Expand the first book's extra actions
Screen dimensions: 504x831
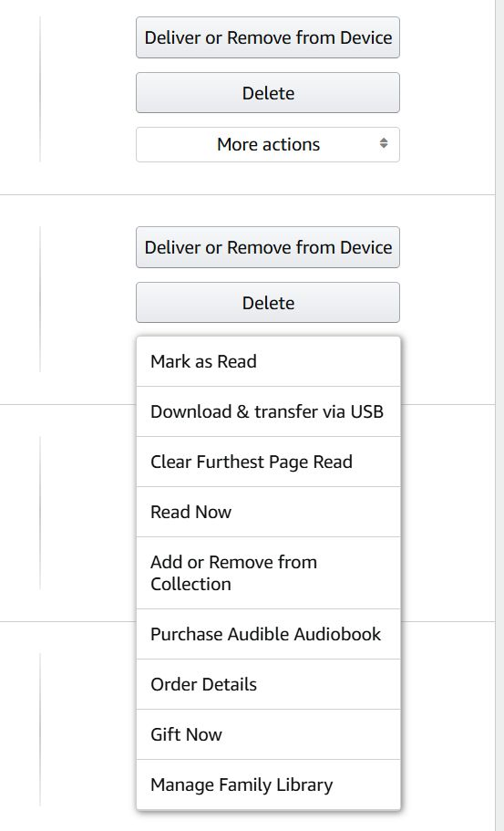pyautogui.click(x=268, y=144)
